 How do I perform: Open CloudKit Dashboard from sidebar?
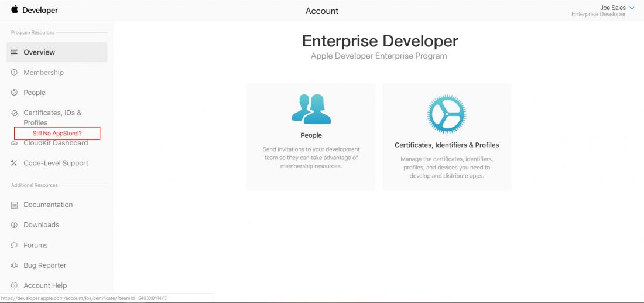[x=56, y=143]
